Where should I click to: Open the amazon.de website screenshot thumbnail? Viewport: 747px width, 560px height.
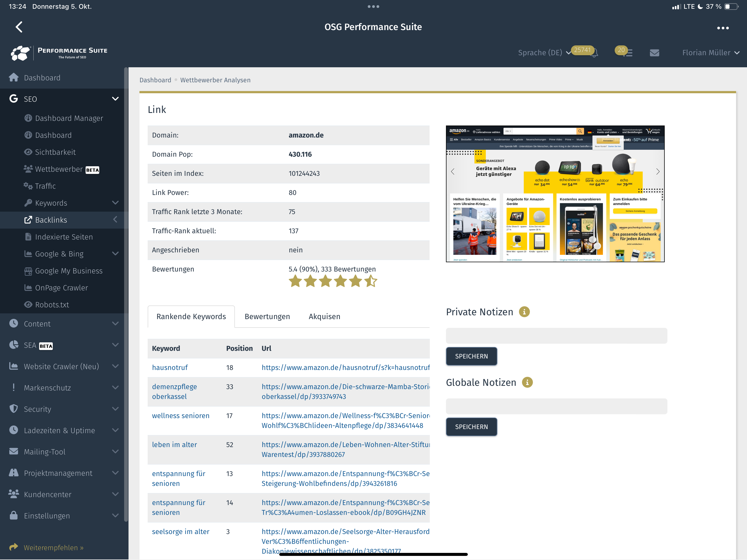click(x=555, y=194)
